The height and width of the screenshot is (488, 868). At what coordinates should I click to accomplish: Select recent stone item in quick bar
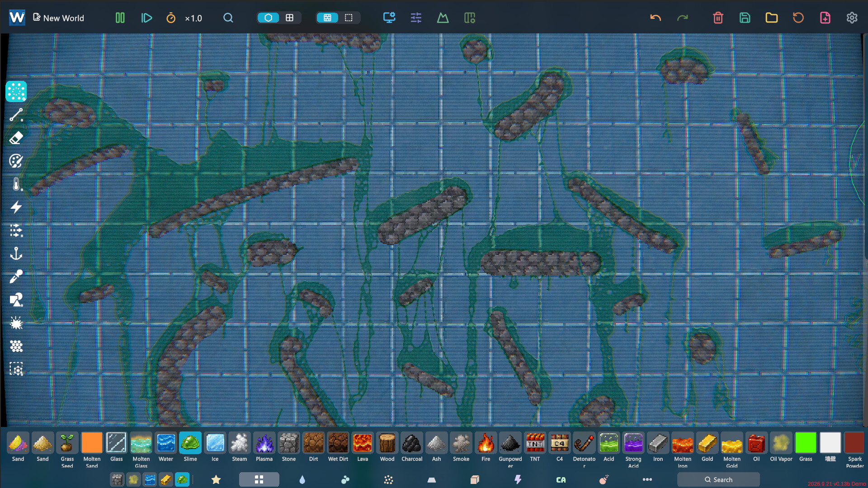(117, 479)
